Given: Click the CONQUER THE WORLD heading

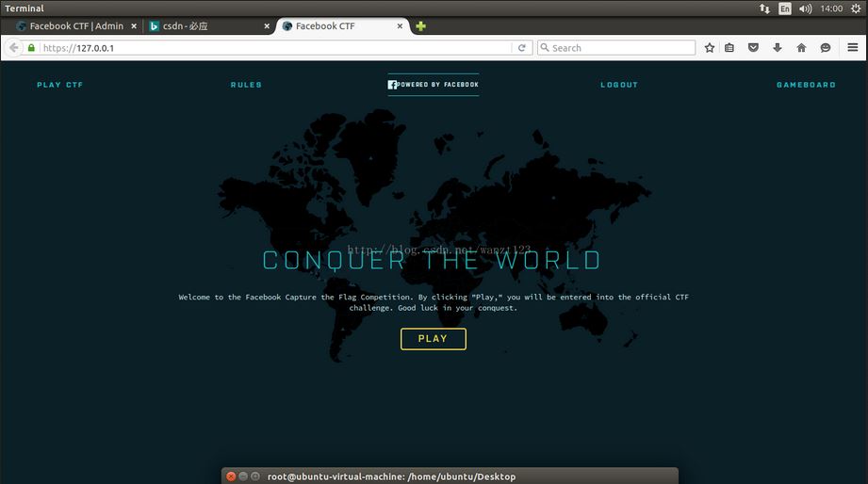Looking at the screenshot, I should (x=432, y=261).
